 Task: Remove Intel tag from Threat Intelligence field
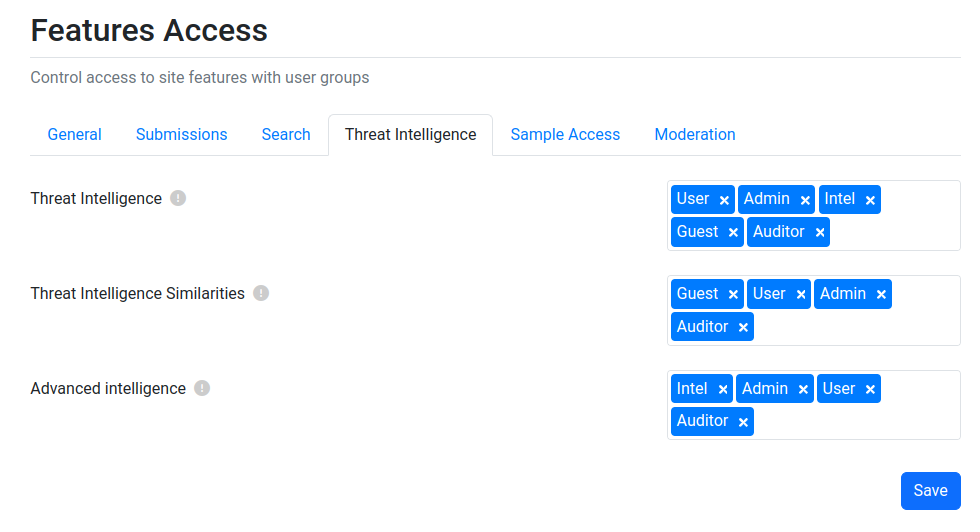[870, 200]
